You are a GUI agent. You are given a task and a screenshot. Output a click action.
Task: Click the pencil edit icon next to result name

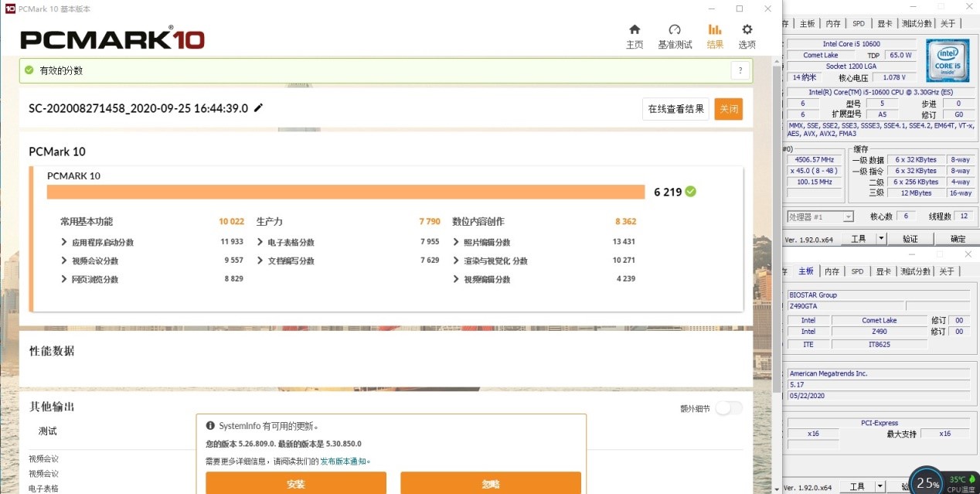[x=258, y=108]
